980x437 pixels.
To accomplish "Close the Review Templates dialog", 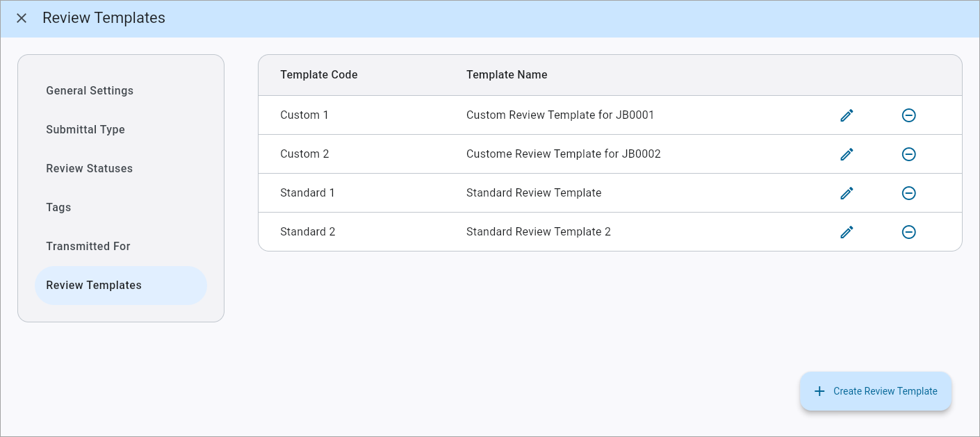I will coord(22,18).
